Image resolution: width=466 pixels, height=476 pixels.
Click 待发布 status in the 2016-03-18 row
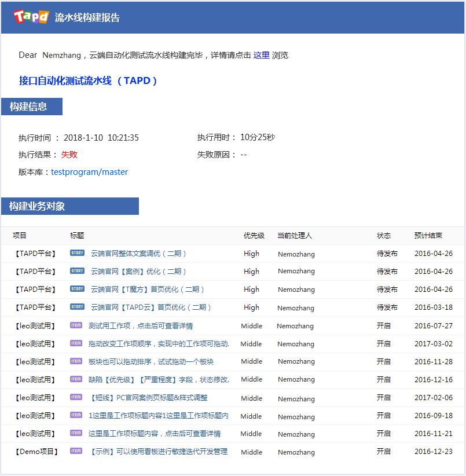tap(387, 307)
